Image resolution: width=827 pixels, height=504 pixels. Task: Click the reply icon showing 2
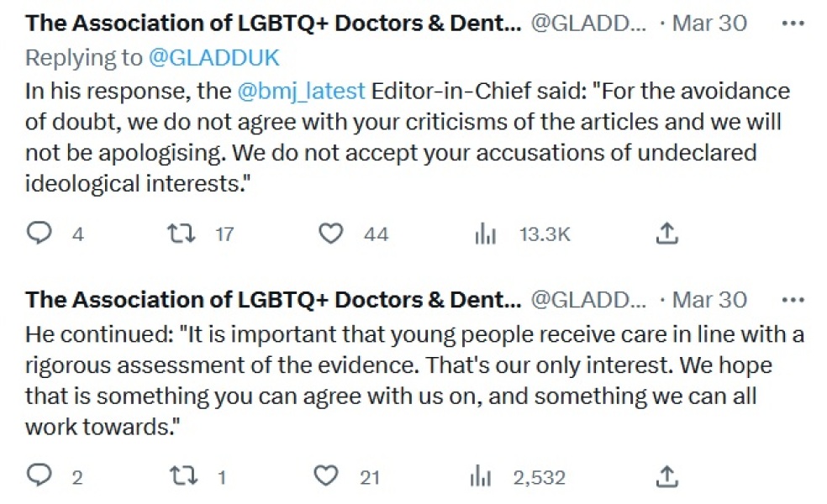pyautogui.click(x=39, y=476)
